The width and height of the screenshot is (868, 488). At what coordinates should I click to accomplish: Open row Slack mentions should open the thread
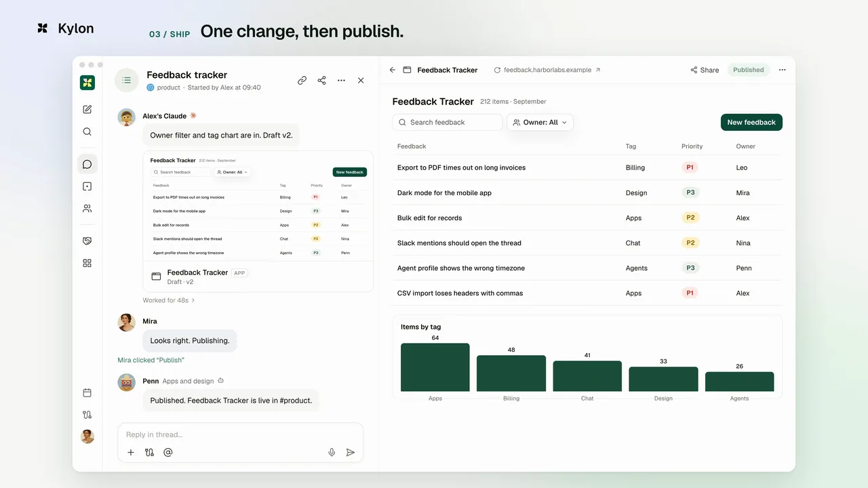coord(587,243)
